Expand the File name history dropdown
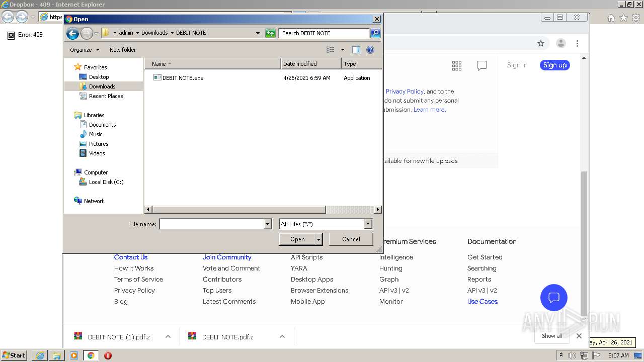This screenshot has width=644, height=362. (268, 224)
